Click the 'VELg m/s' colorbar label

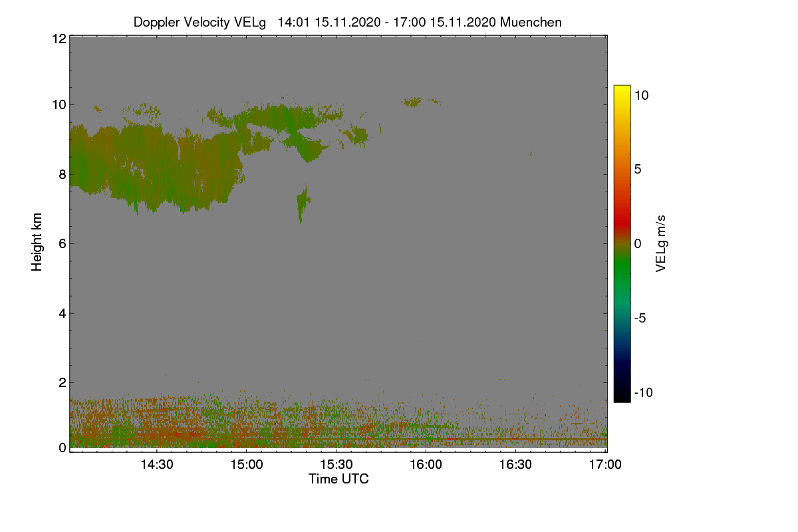tap(661, 243)
